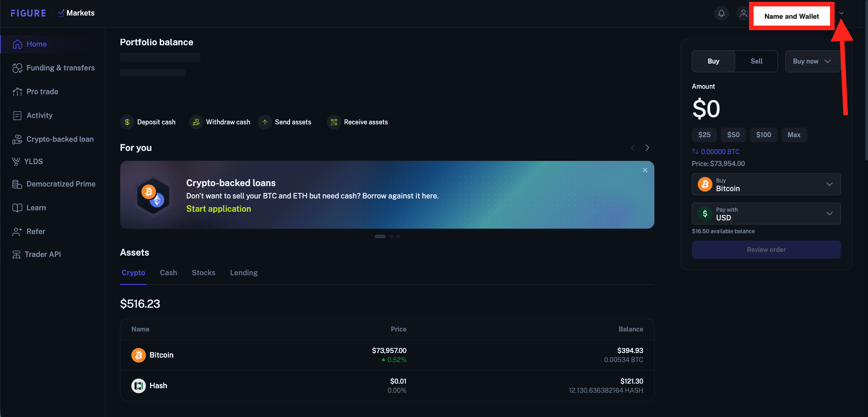Switch to the Stocks assets tab
The image size is (868, 417).
pos(204,273)
